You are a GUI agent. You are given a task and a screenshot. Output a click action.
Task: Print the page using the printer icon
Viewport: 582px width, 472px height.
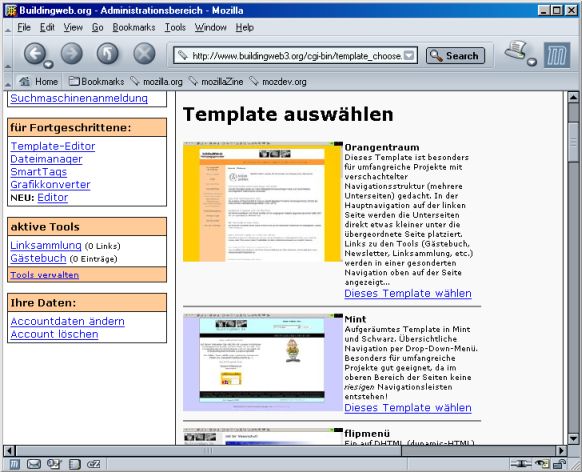click(x=516, y=50)
